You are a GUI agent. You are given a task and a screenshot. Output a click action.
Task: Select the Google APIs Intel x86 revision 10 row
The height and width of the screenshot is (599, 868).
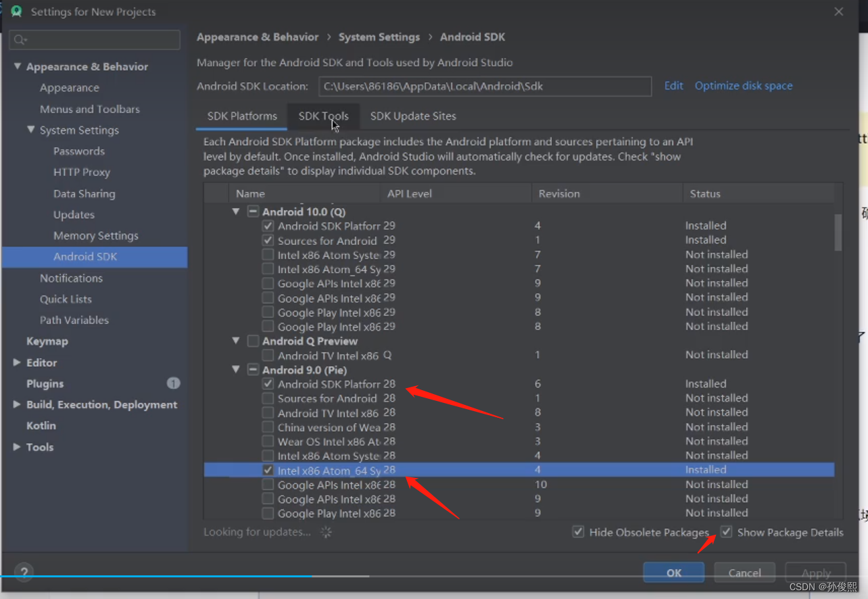point(519,485)
